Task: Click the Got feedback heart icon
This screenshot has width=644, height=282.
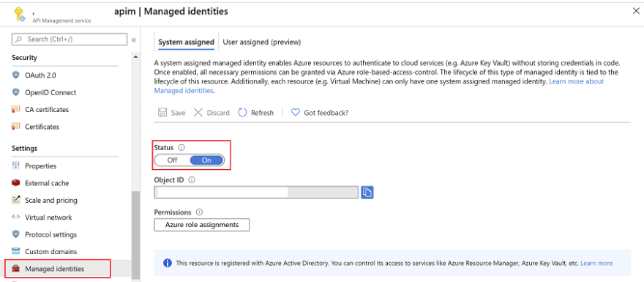Action: pyautogui.click(x=295, y=112)
